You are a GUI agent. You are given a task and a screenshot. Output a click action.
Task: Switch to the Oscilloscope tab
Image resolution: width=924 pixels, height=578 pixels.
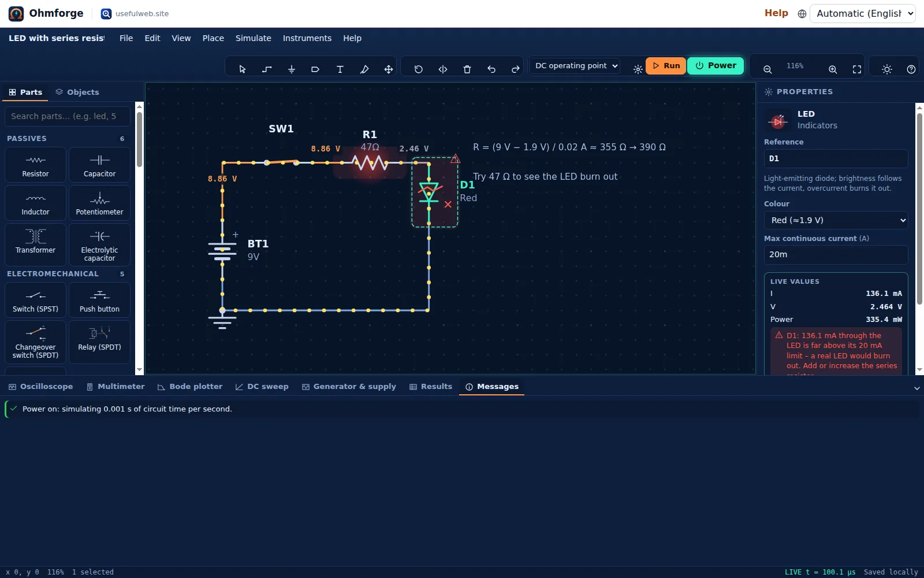pos(40,387)
